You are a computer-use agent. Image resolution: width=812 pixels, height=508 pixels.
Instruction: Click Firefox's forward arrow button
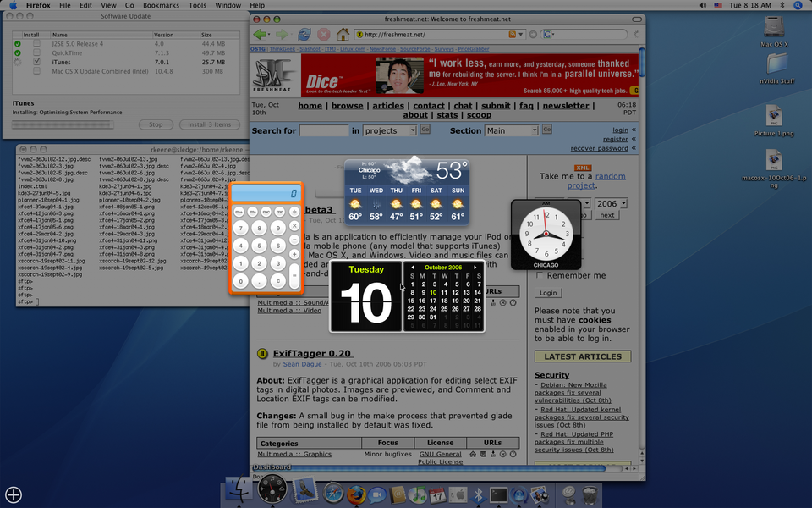coord(281,35)
